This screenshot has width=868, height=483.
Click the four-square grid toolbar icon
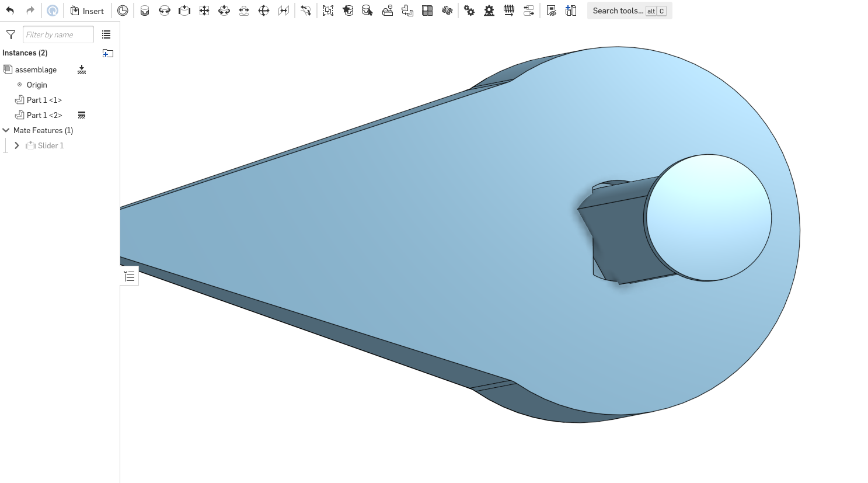pyautogui.click(x=427, y=11)
